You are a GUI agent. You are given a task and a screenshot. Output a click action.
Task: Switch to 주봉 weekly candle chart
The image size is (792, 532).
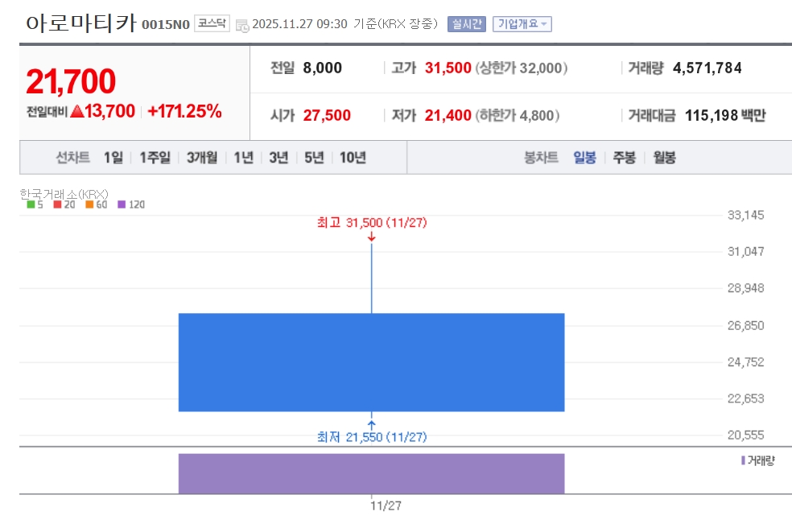coord(625,158)
